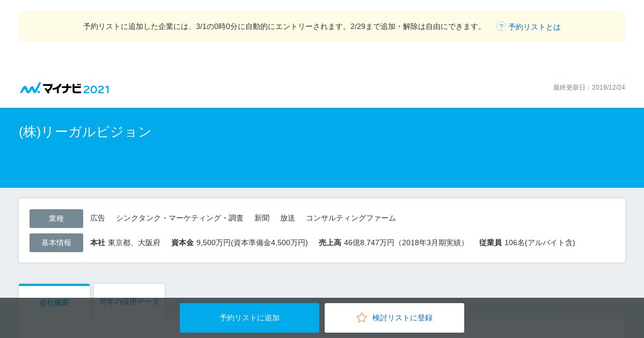This screenshot has height=338, width=644.
Task: Click company name (株)リーガルビジョン
Action: click(x=85, y=132)
